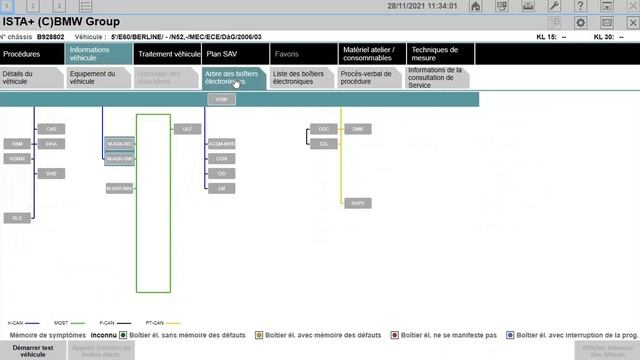Click the envelope feedback icon
Viewport: 640px width, 360px height.
click(x=607, y=22)
